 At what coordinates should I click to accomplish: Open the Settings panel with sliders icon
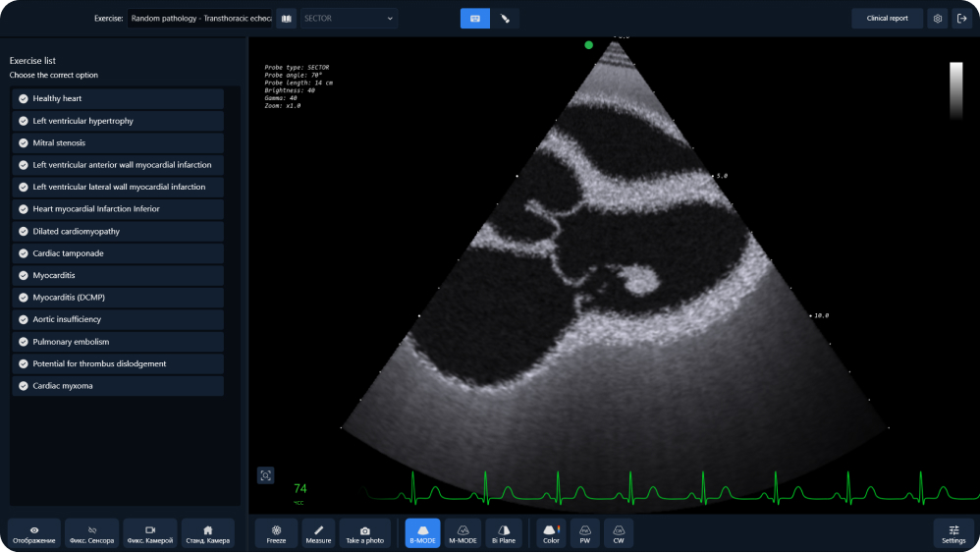[x=953, y=533]
